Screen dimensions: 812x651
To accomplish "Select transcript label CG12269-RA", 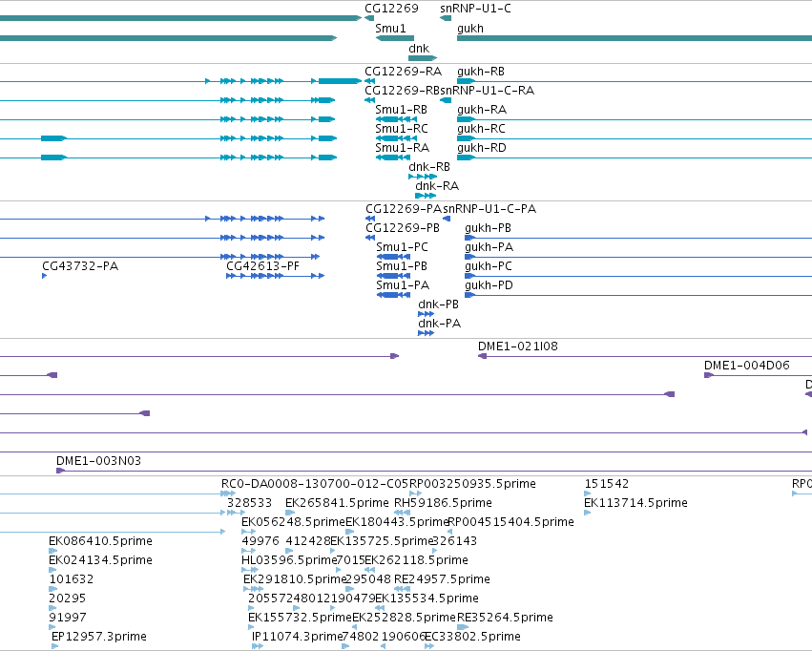I will coord(404,72).
